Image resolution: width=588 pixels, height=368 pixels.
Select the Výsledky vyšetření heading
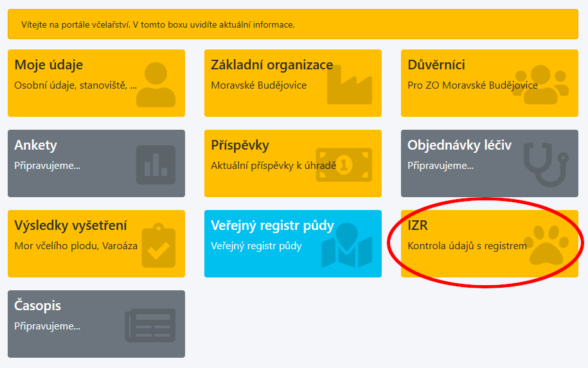point(71,225)
